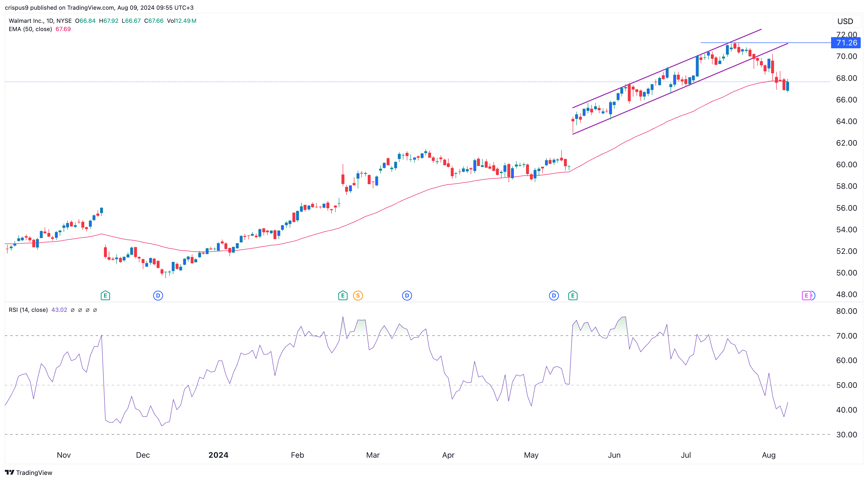The image size is (868, 481).
Task: Click the Jun label on time axis
Action: tap(614, 455)
